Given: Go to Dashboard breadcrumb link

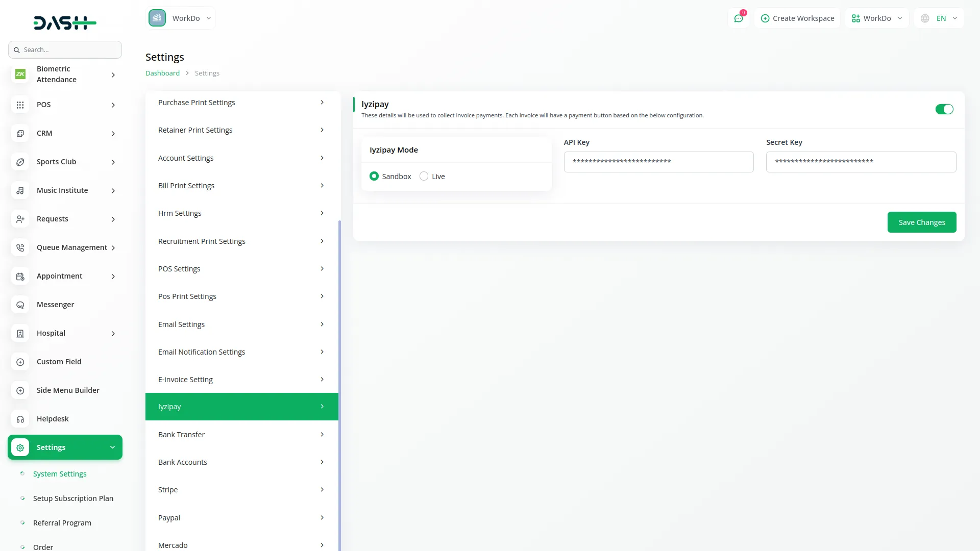Looking at the screenshot, I should [x=162, y=73].
